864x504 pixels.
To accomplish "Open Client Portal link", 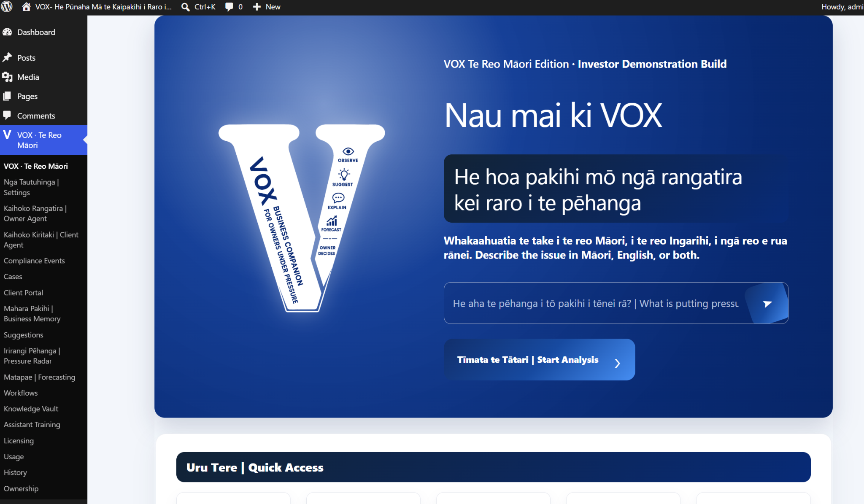I will tap(23, 293).
